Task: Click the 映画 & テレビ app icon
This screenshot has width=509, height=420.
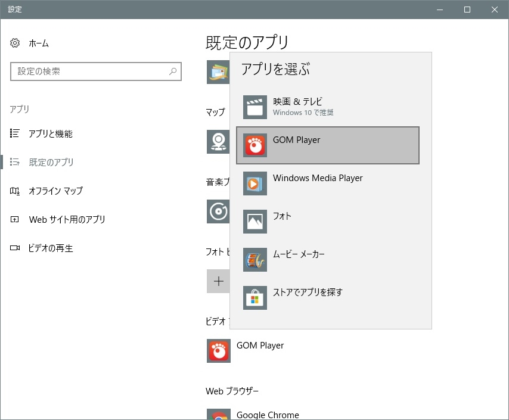Action: pos(254,107)
